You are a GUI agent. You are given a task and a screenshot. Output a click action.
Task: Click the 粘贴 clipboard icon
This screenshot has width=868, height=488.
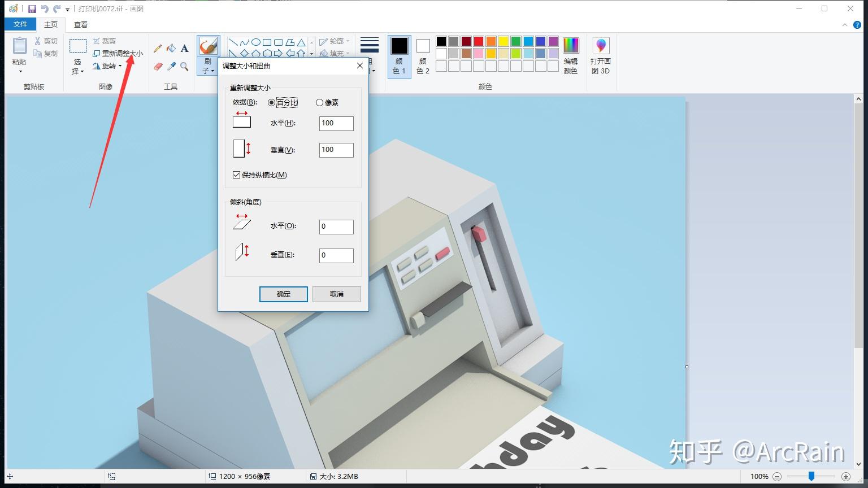[19, 46]
